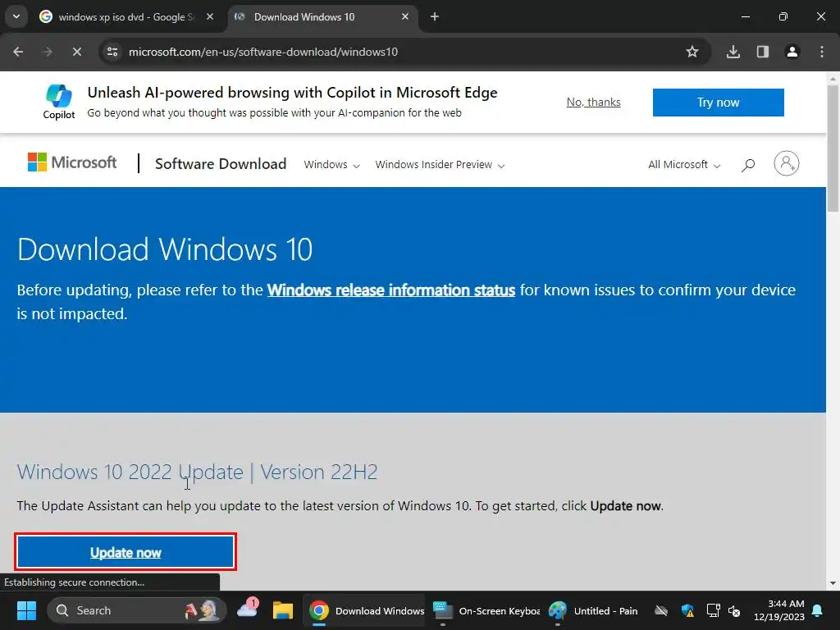Viewport: 840px width, 630px height.
Task: Open a new browser tab
Action: click(435, 16)
